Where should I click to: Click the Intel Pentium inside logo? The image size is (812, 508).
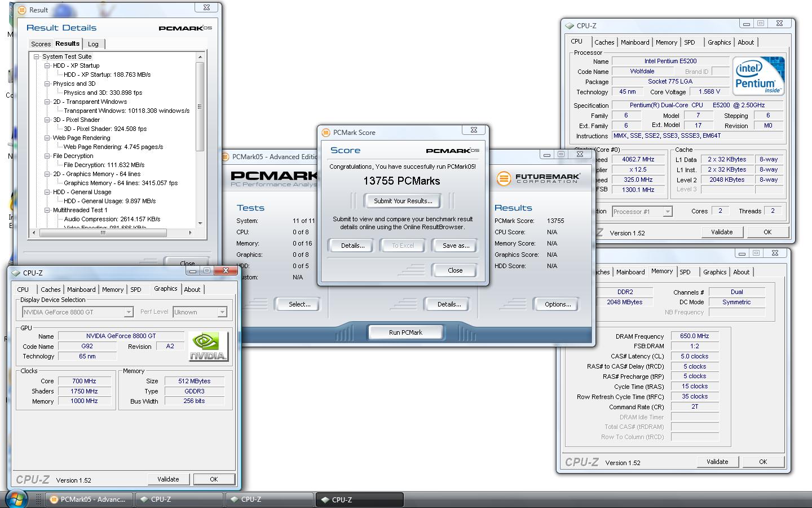point(759,76)
